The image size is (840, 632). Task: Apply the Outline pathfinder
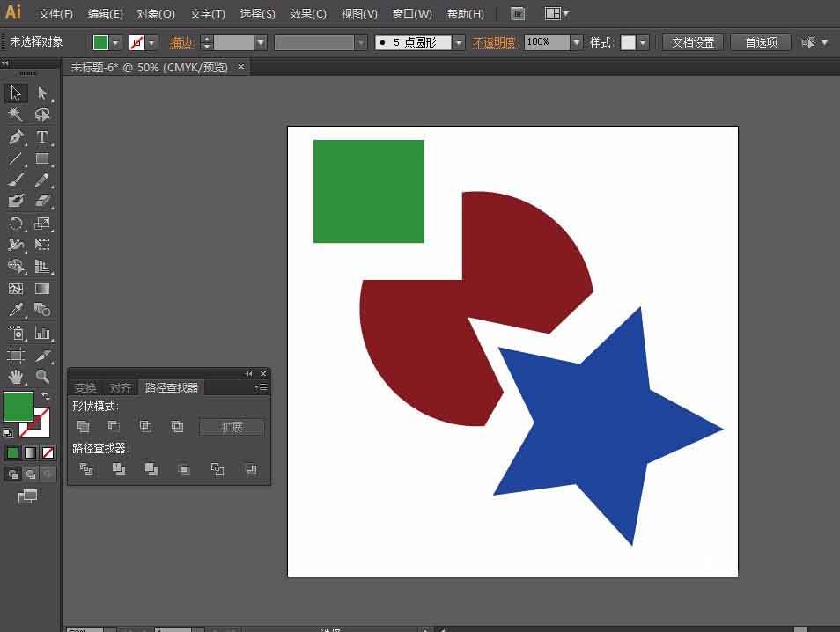coord(217,470)
